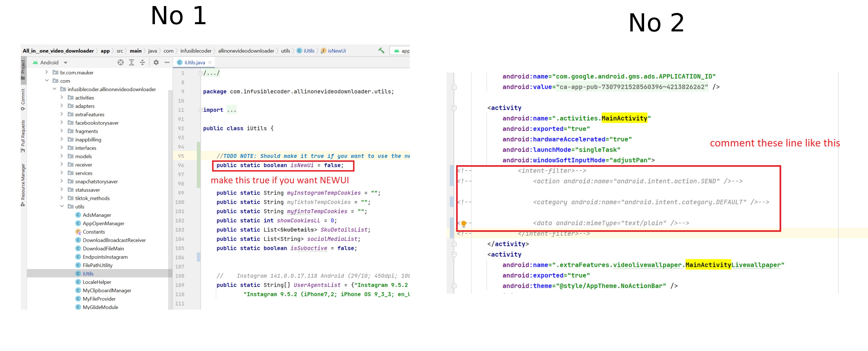Expand the activities folder
This screenshot has width=868, height=351.
pos(62,97)
